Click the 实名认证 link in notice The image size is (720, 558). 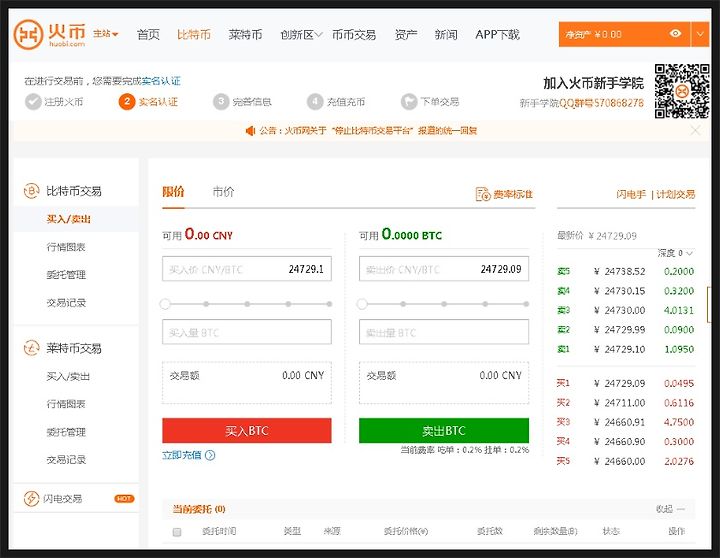(x=161, y=81)
